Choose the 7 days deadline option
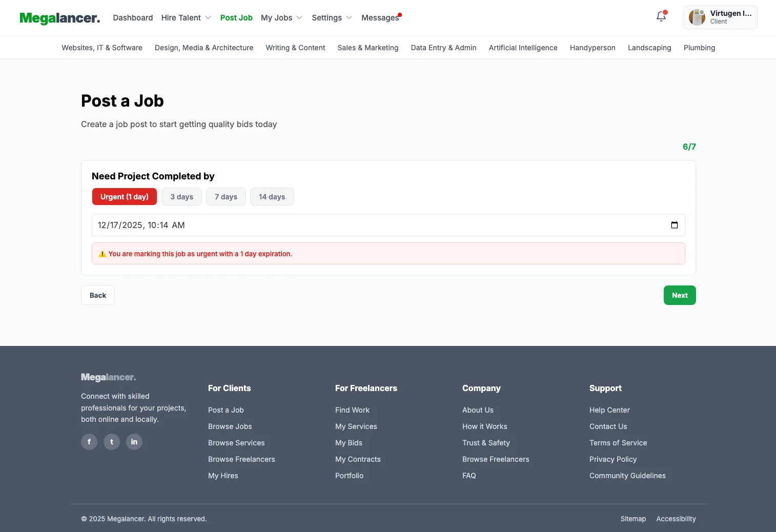Image resolution: width=776 pixels, height=532 pixels. (226, 197)
